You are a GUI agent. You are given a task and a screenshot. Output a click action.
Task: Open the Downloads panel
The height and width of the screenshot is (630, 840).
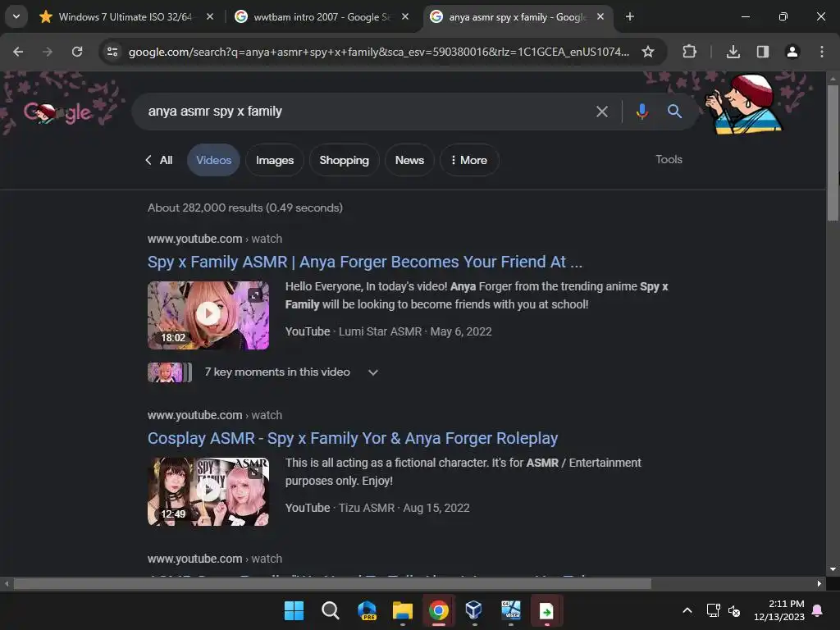point(733,52)
